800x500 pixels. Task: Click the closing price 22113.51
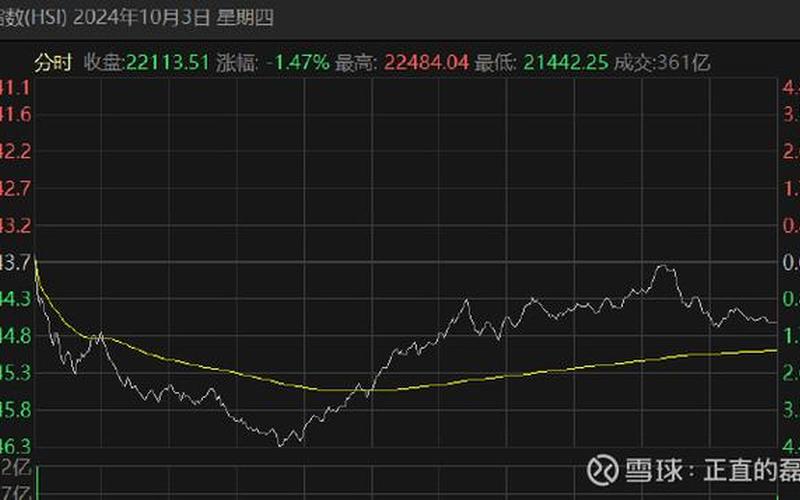pyautogui.click(x=166, y=62)
